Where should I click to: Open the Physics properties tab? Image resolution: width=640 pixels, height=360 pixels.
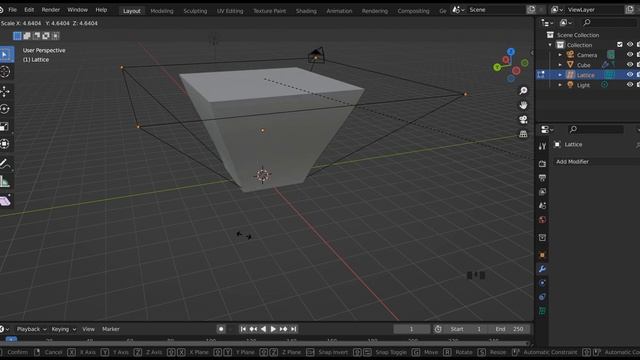click(x=542, y=283)
